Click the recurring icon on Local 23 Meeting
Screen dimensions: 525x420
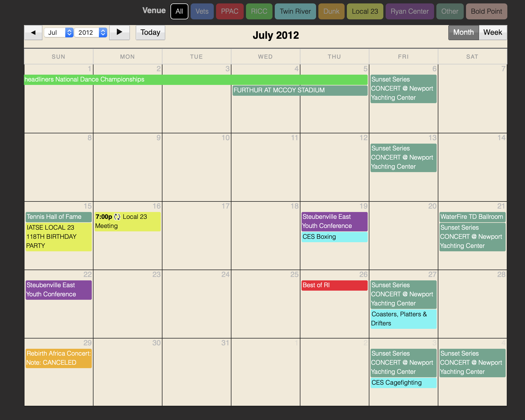pyautogui.click(x=117, y=217)
